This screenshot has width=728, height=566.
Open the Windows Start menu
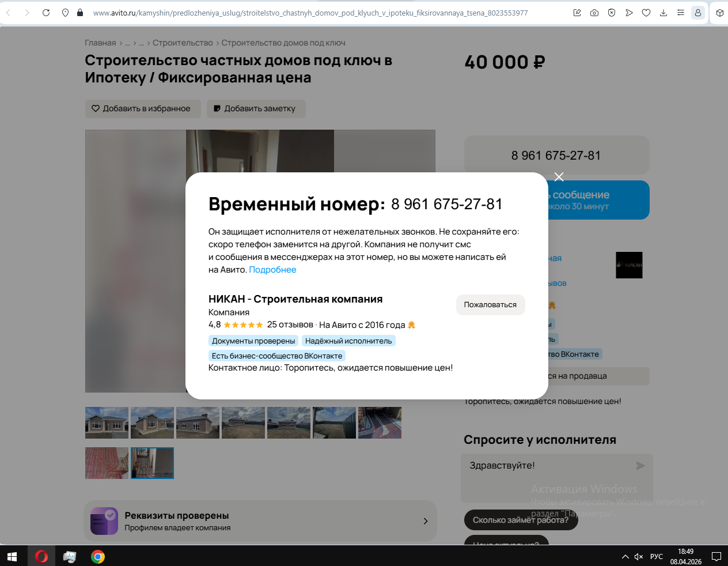tap(12, 557)
